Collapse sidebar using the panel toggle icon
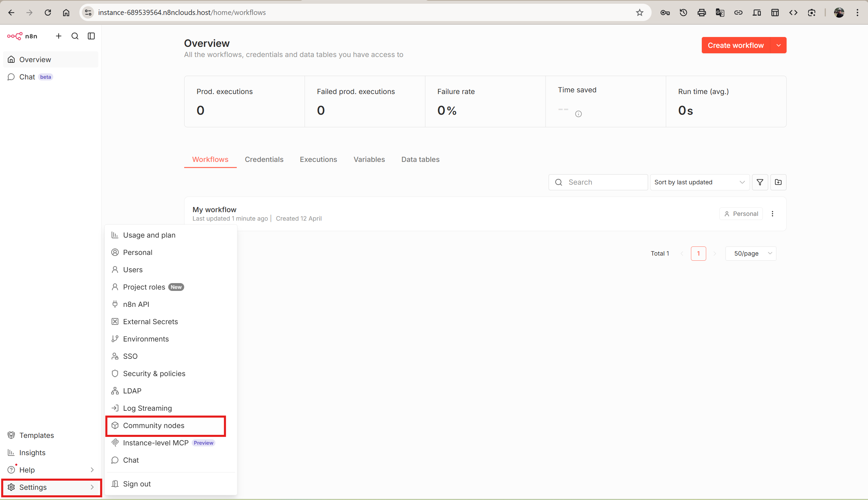 (x=91, y=36)
